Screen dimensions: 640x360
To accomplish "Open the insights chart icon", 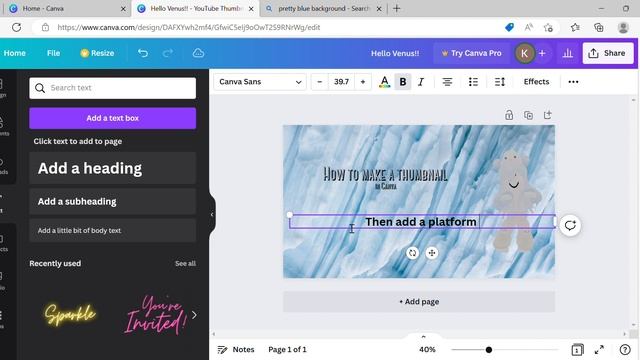I will pos(567,53).
